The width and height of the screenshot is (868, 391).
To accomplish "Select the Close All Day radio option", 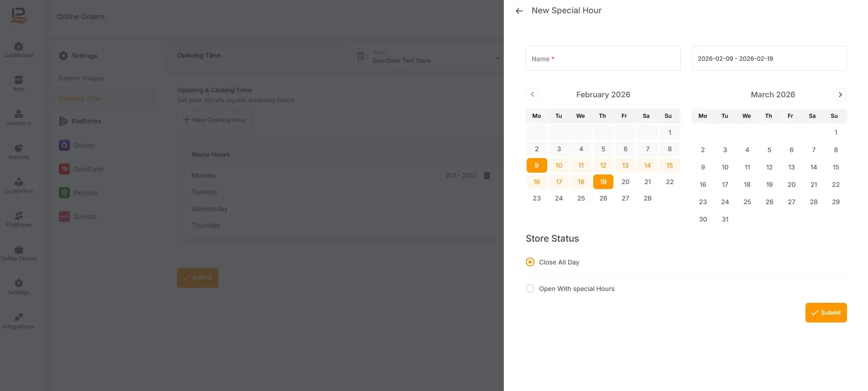I will coord(530,262).
